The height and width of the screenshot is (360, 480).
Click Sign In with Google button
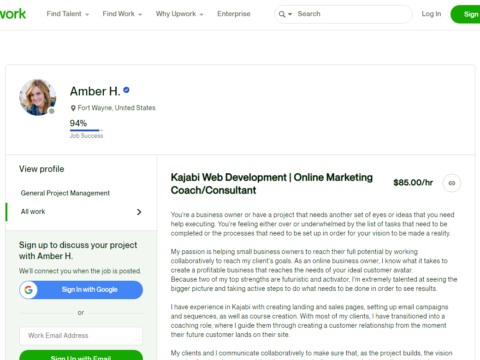coord(81,290)
